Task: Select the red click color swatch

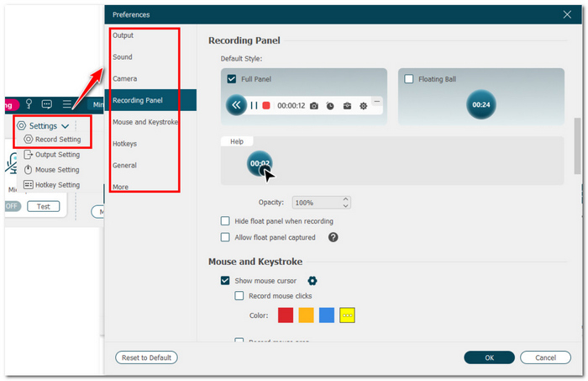Action: click(x=286, y=315)
